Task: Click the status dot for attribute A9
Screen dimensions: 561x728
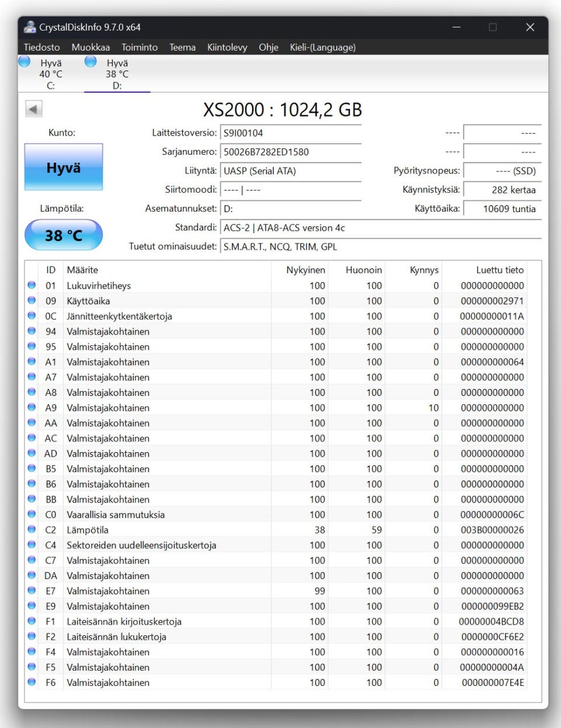Action: coord(32,407)
